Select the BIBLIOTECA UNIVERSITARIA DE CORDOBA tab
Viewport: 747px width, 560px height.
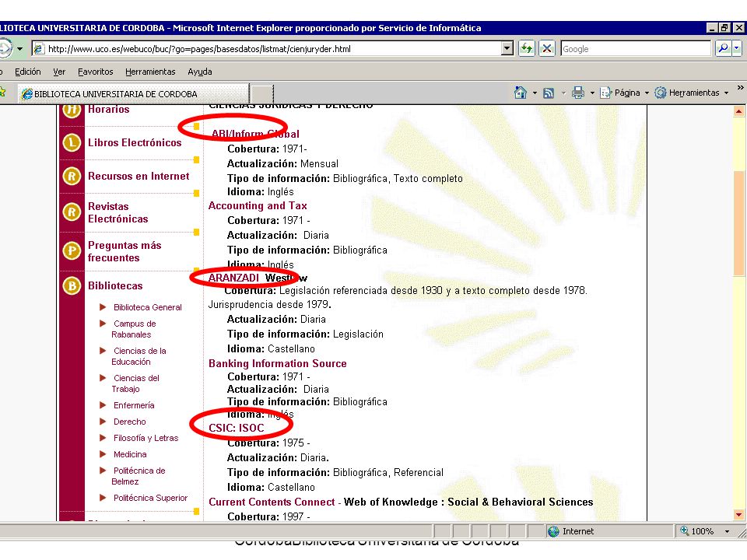coord(133,94)
